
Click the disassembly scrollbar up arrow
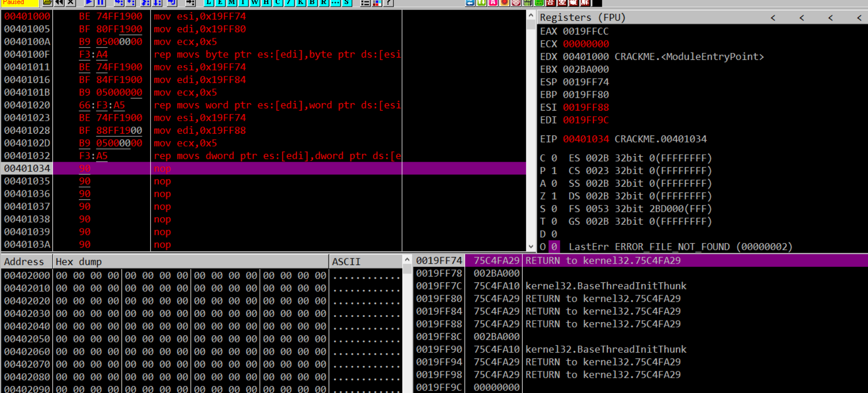tap(531, 15)
